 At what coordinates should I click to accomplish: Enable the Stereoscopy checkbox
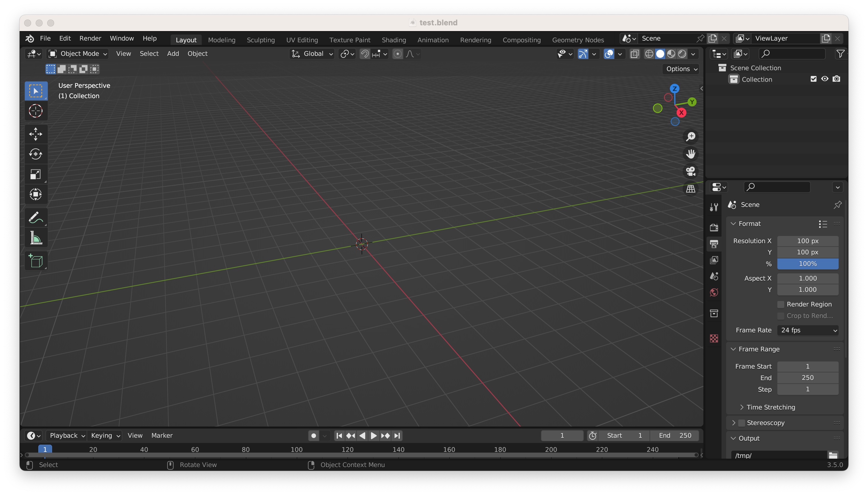(742, 423)
